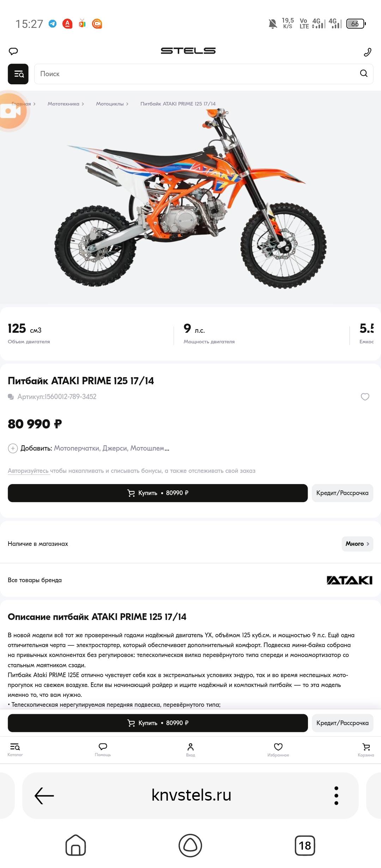The height and width of the screenshot is (868, 381).
Task: Go back with browser arrow
Action: [x=44, y=796]
